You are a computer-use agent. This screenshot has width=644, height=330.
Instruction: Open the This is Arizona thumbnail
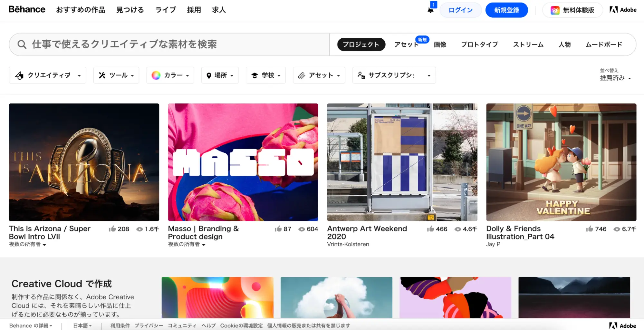pos(84,162)
